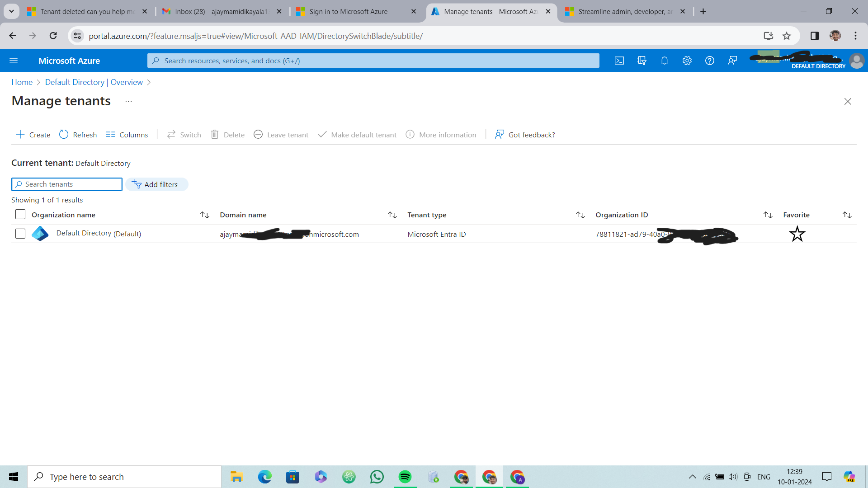Click the Create tenant button
This screenshot has height=488, width=868.
[33, 135]
